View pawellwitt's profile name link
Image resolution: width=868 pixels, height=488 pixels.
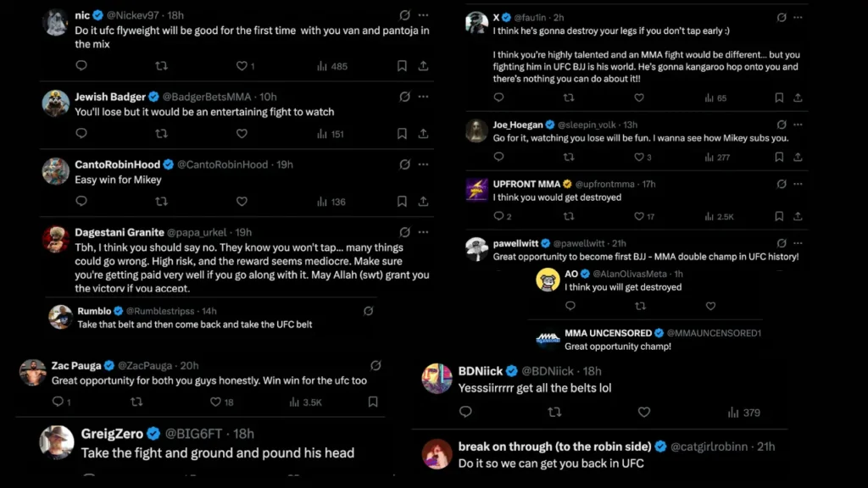516,243
